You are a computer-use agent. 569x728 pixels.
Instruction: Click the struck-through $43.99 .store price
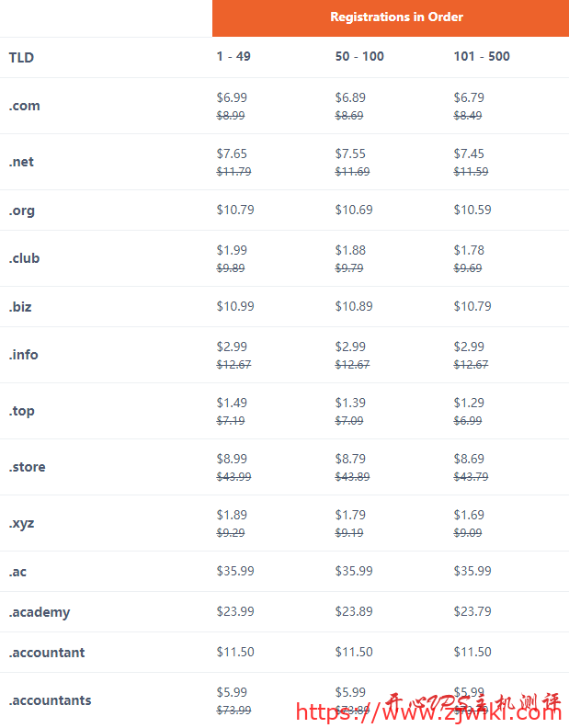point(233,477)
